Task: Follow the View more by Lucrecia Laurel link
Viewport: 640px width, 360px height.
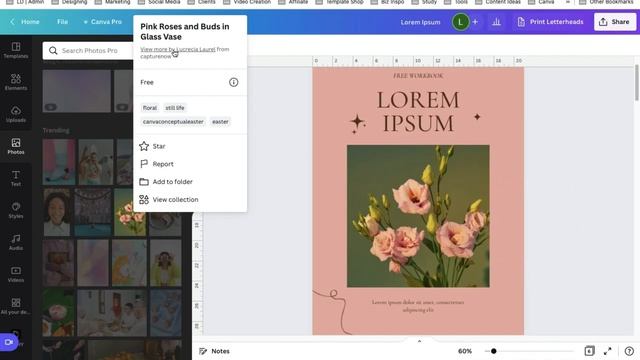Action: pos(178,49)
